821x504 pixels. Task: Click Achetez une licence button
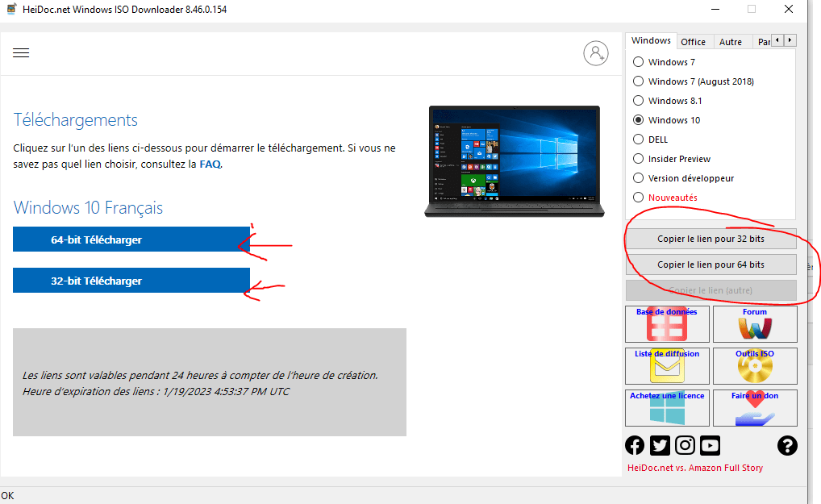pyautogui.click(x=667, y=408)
